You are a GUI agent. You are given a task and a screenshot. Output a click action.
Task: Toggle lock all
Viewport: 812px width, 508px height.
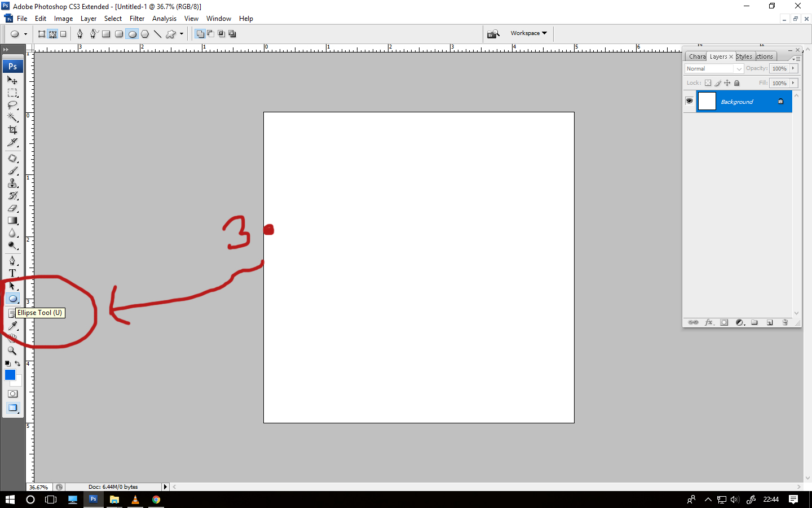pos(736,83)
